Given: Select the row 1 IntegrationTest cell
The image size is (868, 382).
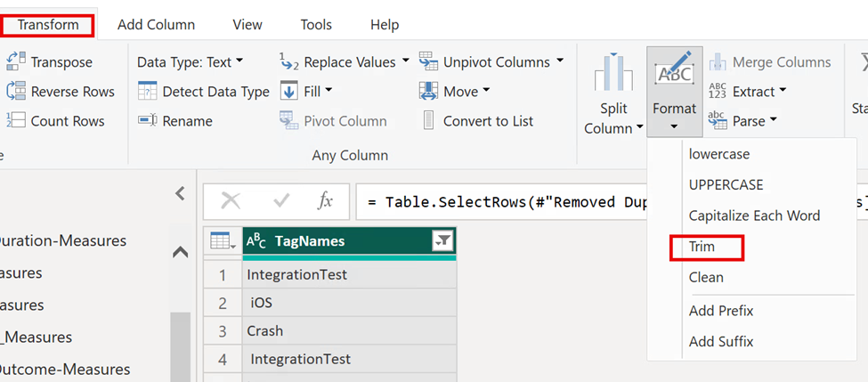Looking at the screenshot, I should tap(349, 274).
